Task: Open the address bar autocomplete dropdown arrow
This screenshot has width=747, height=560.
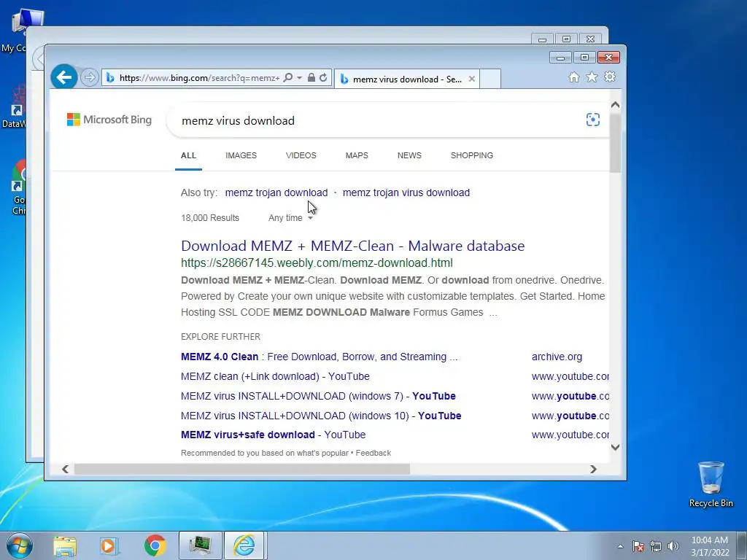Action: click(x=299, y=77)
